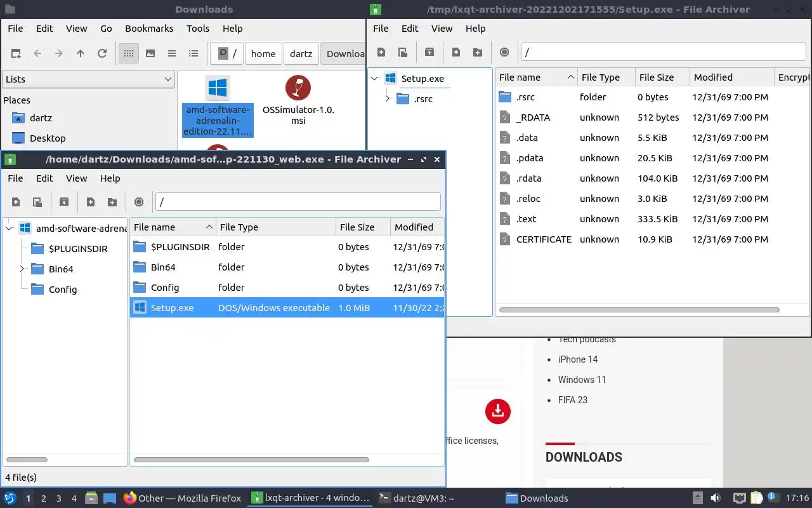Image resolution: width=812 pixels, height=508 pixels.
Task: Select Setup.exe row in amd-sof archiver
Action: (287, 308)
